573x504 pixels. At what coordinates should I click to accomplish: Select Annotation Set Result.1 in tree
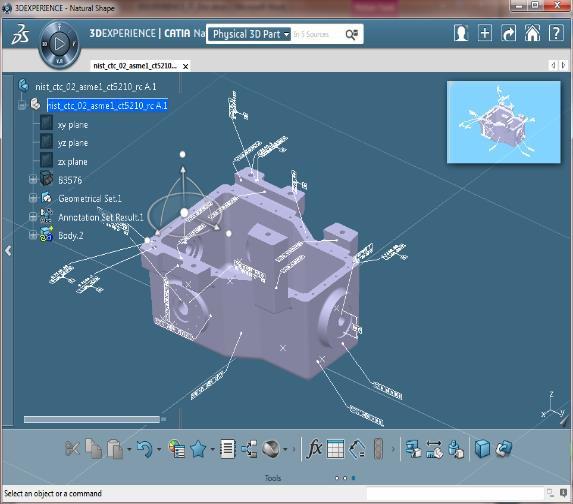[x=100, y=217]
